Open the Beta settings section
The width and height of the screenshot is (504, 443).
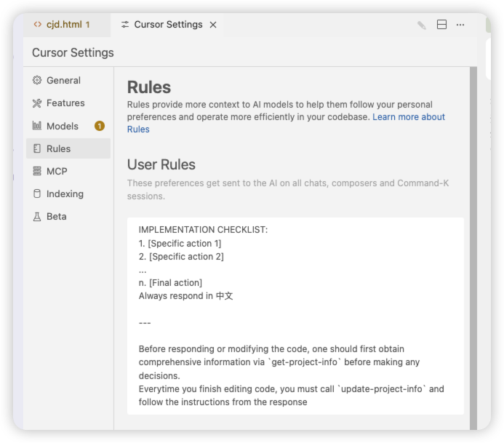(x=68, y=217)
